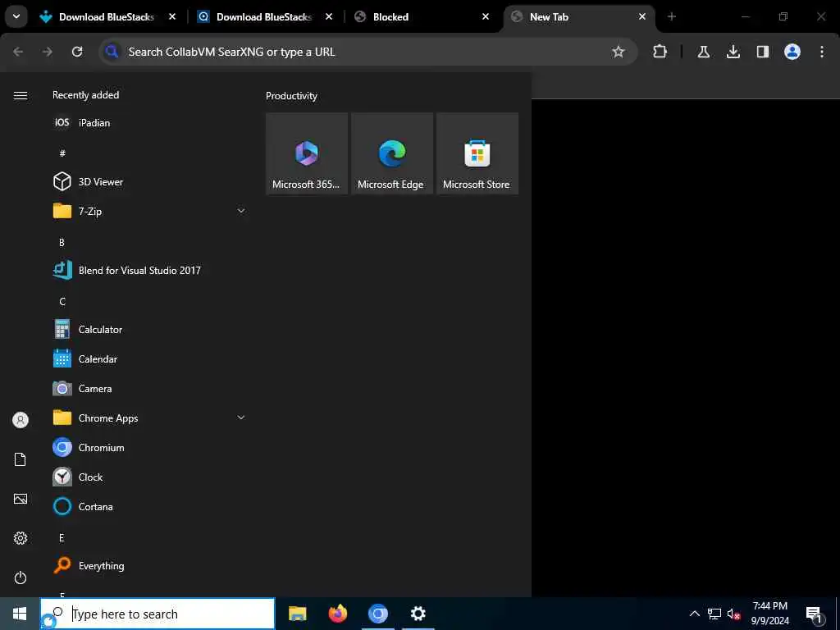
Task: Open the browser three-dot menu
Action: (x=822, y=52)
